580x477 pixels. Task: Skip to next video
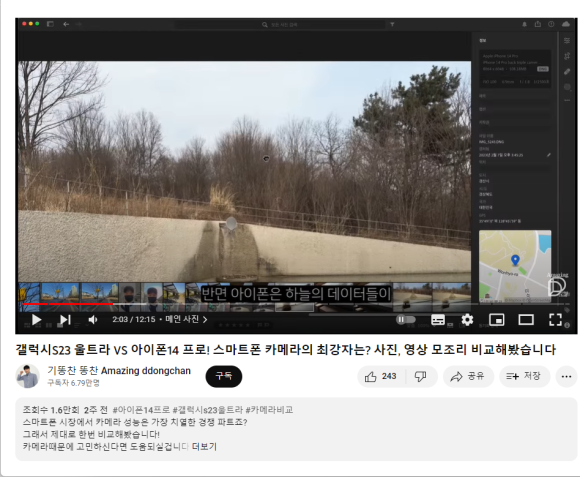pyautogui.click(x=65, y=320)
